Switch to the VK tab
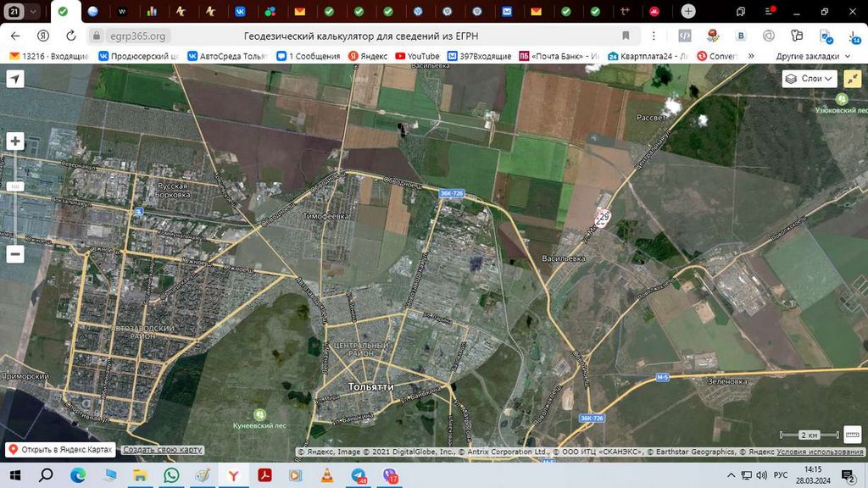Screen dimensions: 868x488 240,11
